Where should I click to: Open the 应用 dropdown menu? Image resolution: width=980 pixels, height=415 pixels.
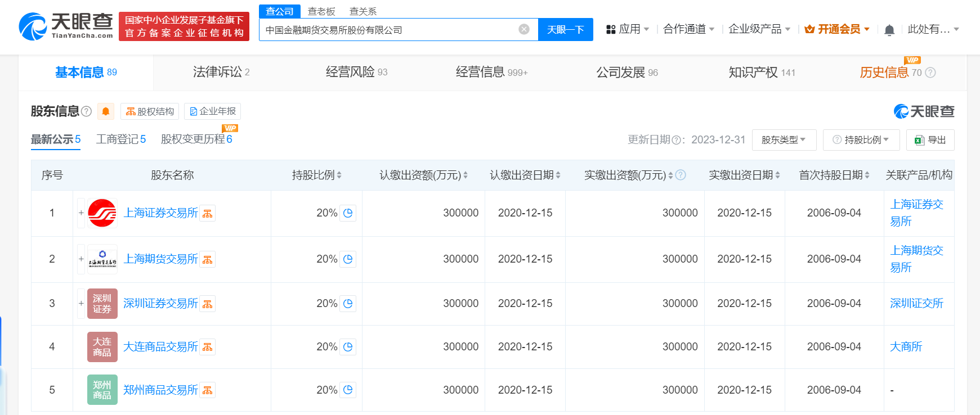(x=628, y=29)
